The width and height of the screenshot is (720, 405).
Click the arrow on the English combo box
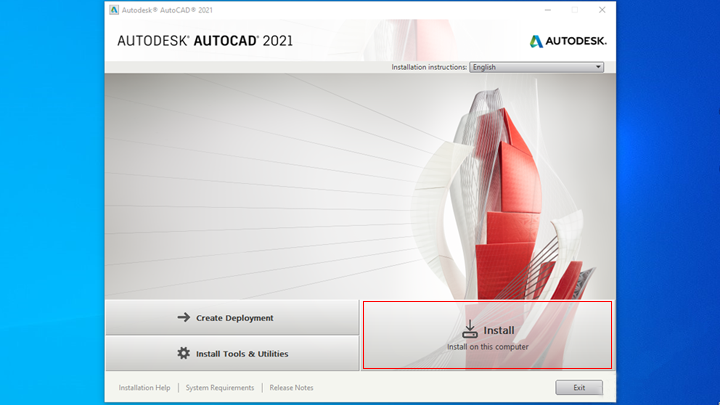[598, 67]
